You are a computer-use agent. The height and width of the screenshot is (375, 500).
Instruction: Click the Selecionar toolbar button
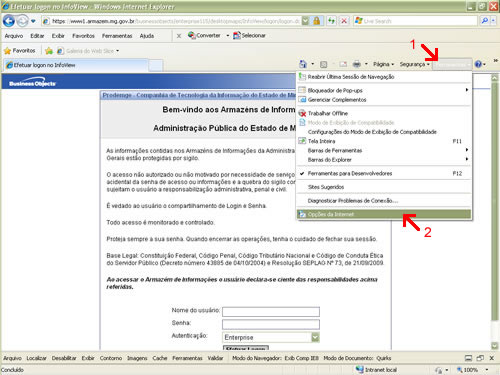tap(249, 35)
